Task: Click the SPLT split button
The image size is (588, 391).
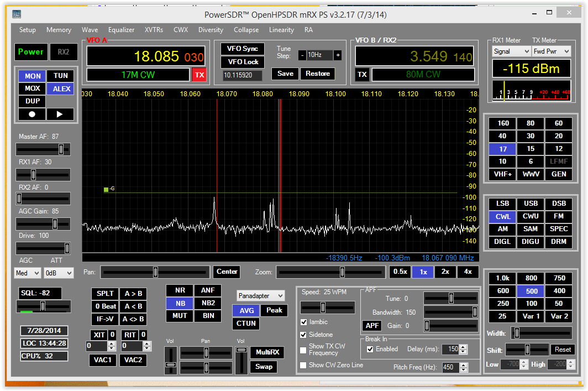Action: pyautogui.click(x=105, y=294)
